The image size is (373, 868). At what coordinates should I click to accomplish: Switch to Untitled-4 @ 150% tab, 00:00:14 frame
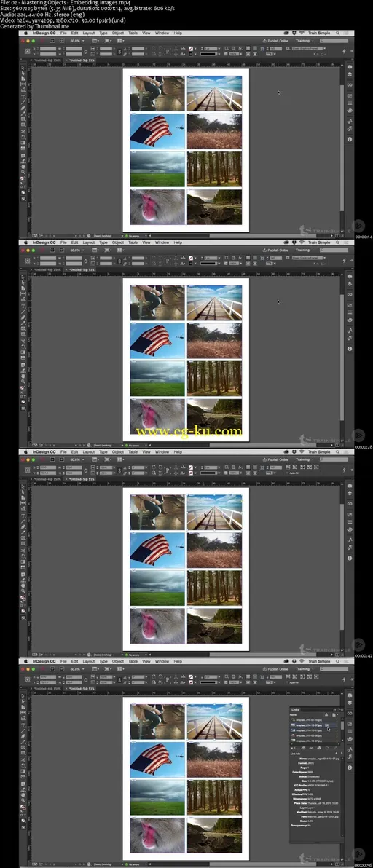(x=47, y=60)
